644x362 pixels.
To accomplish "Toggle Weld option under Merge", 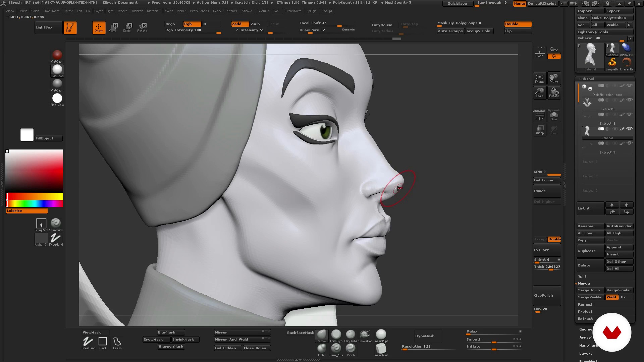I will [x=612, y=297].
